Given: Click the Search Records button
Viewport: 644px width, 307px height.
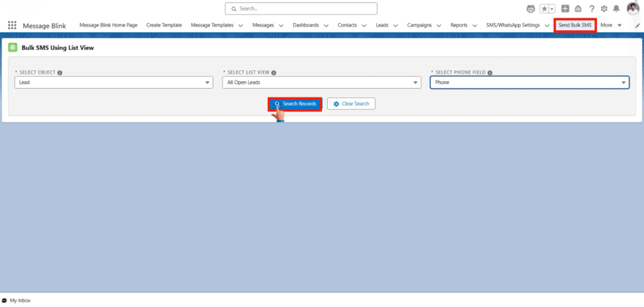Looking at the screenshot, I should 295,104.
